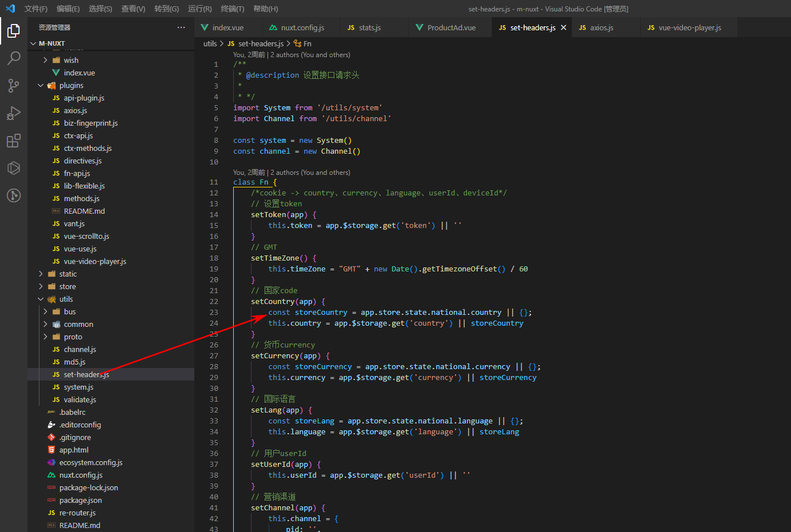Screen dimensions: 791x532
Task: Switch to the nuxt.config.js editor tab
Action: pyautogui.click(x=302, y=27)
